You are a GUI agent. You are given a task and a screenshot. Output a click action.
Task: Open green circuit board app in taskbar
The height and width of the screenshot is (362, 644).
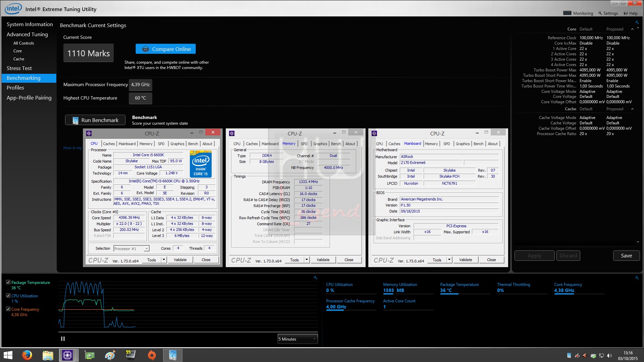click(x=90, y=355)
